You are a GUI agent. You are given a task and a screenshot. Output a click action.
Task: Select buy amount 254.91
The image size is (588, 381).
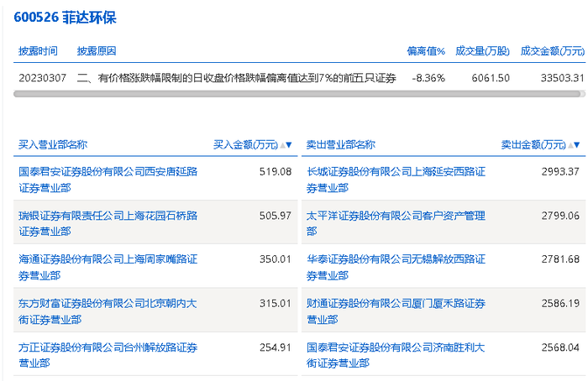pos(276,347)
